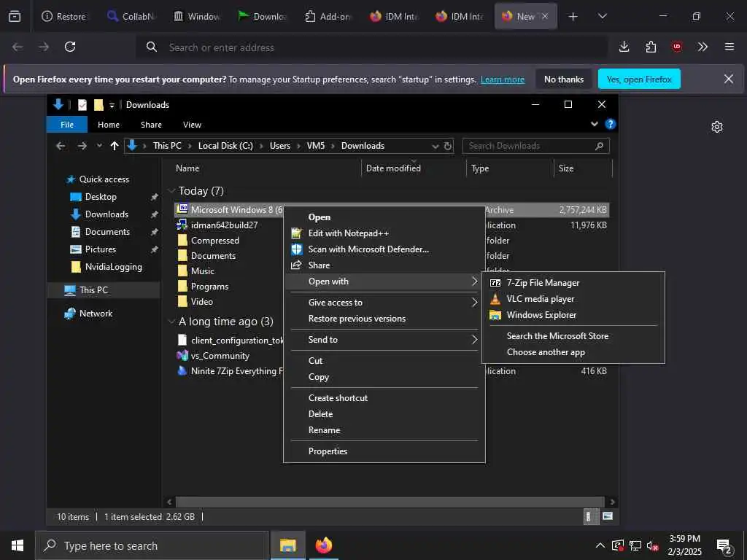Open the Learn more link

click(502, 79)
